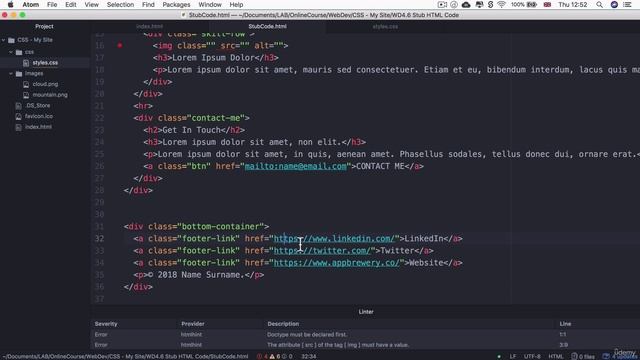Click 'Doctype must be declared first.' error row

click(365, 334)
